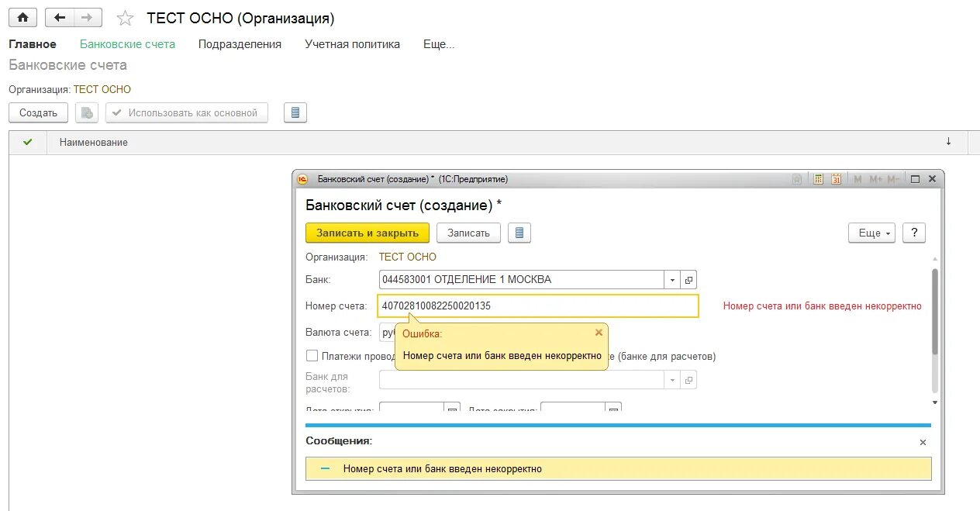980x511 pixels.
Task: Open the Банк для расчетов record icon
Action: [x=688, y=380]
